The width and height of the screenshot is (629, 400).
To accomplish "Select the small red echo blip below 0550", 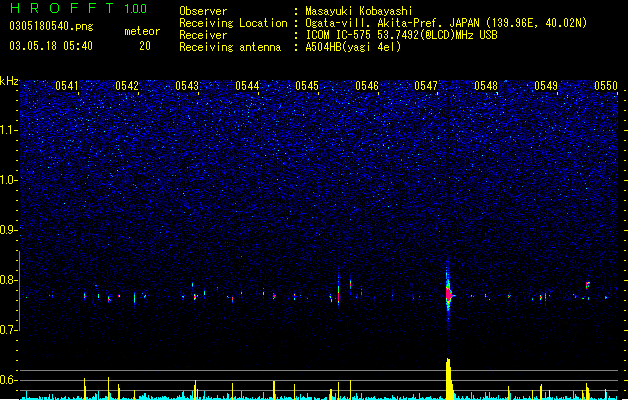I will [588, 285].
